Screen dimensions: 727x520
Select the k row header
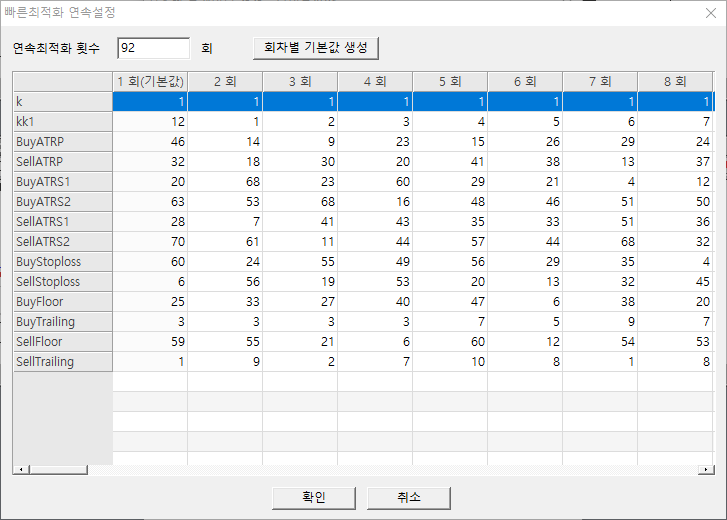(62, 101)
